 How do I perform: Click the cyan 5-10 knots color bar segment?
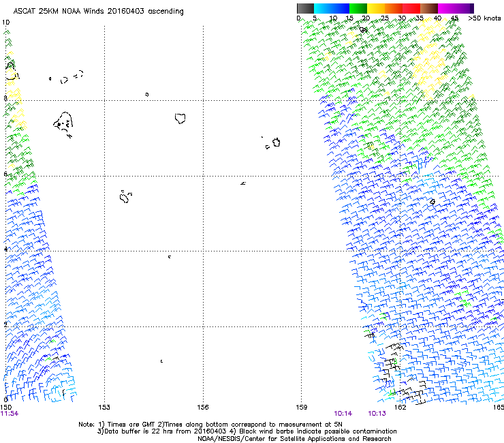[x=323, y=8]
